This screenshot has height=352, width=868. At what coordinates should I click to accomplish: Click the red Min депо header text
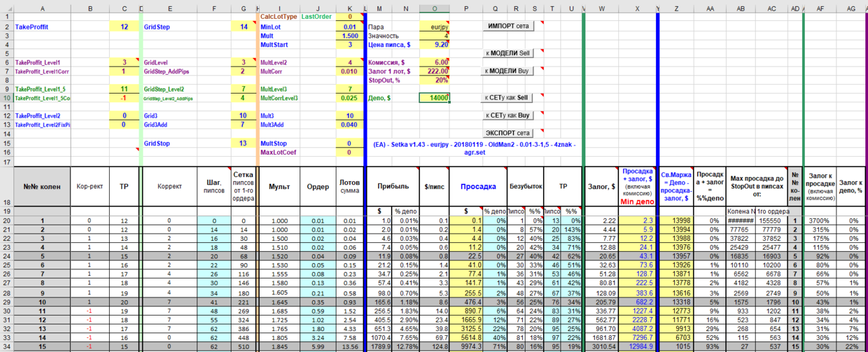click(x=637, y=202)
